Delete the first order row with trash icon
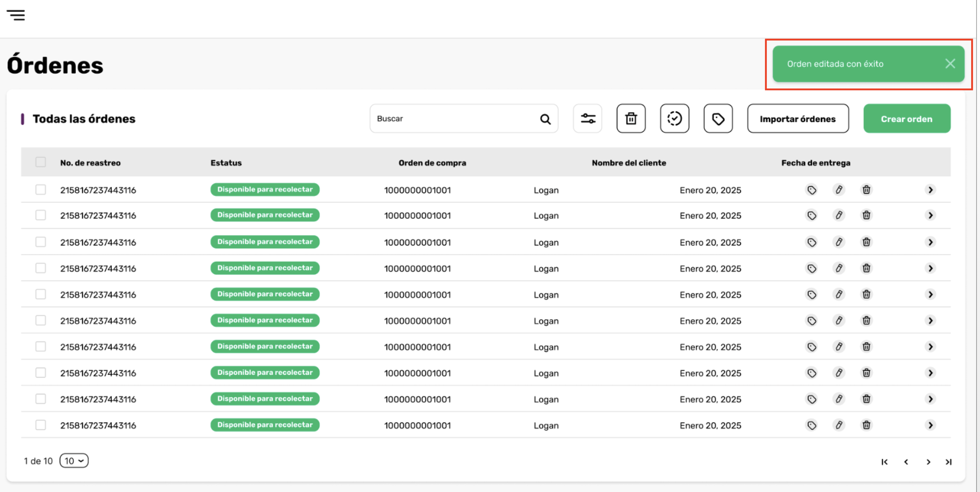Viewport: 980px width, 492px height. (x=866, y=190)
